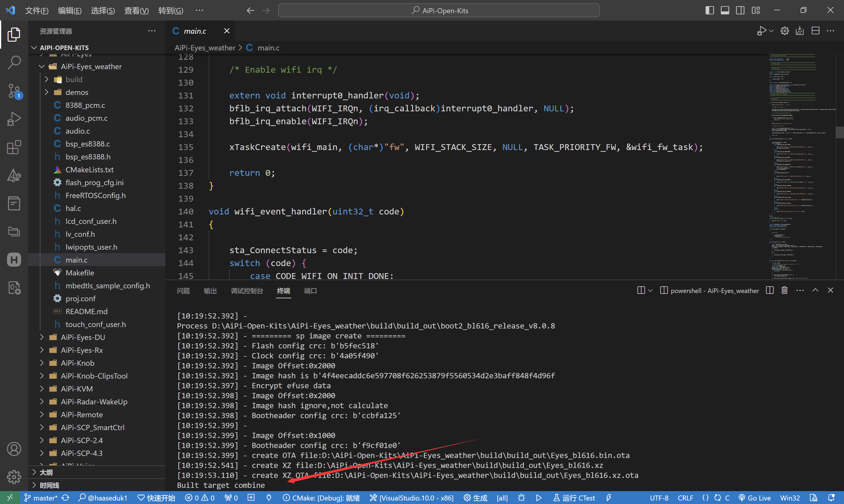
Task: Open Source Control view with badge
Action: (14, 91)
